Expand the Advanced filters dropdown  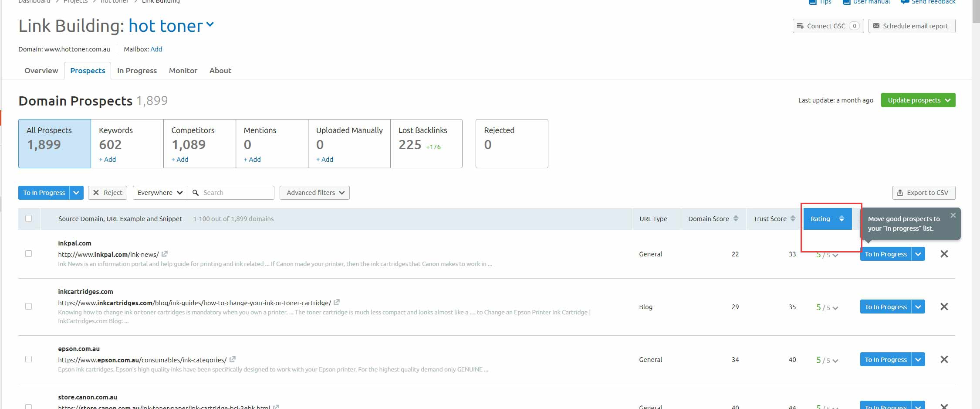(x=314, y=193)
